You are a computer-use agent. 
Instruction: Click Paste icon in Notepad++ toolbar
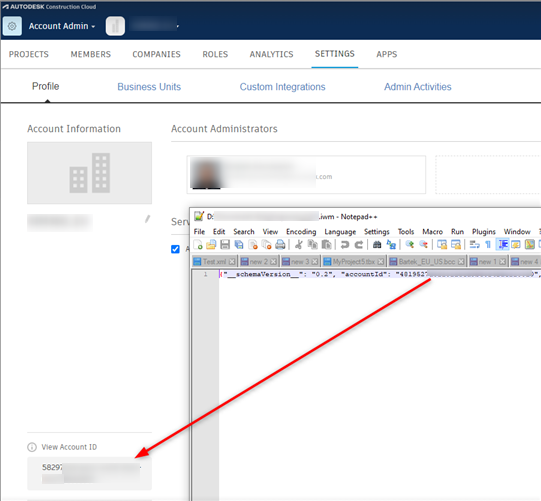click(326, 245)
